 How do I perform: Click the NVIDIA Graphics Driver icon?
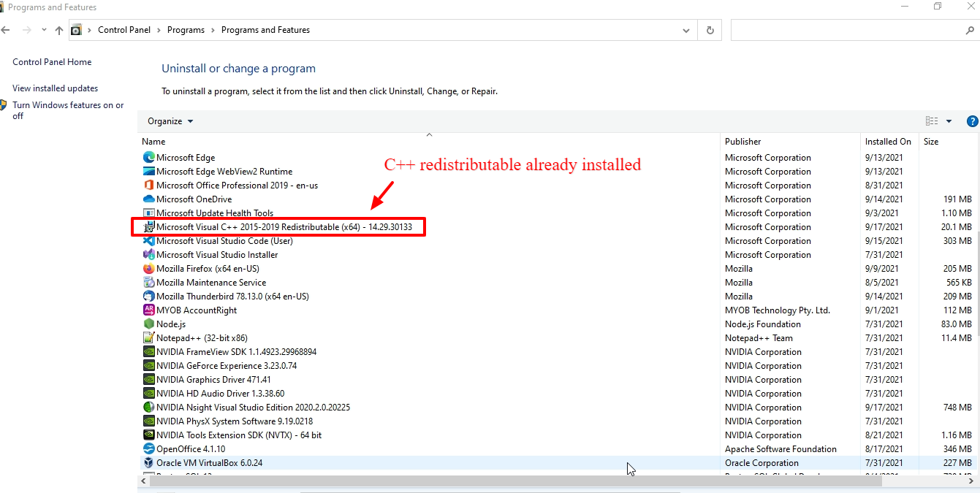coord(149,379)
